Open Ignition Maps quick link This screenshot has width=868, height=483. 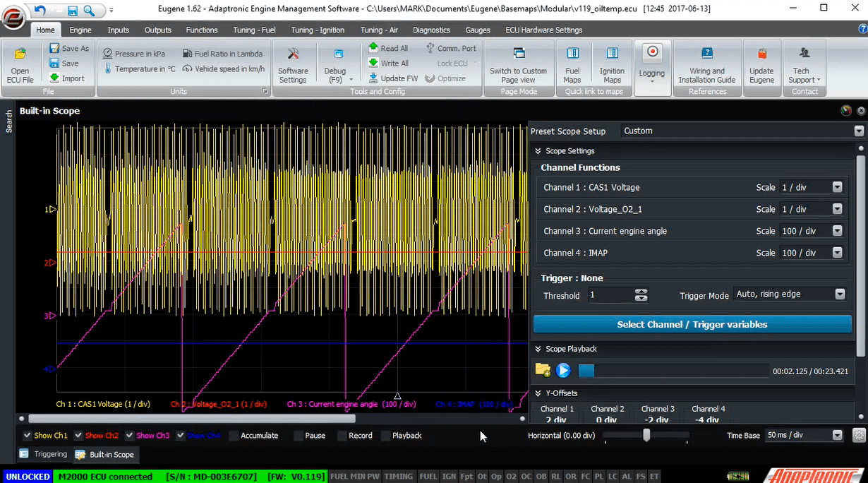pyautogui.click(x=612, y=65)
